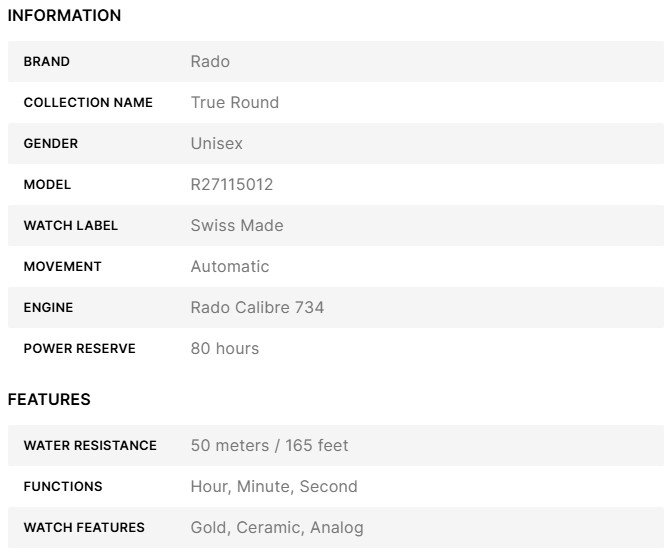Click the POWER RESERVE row label
667x559 pixels.
80,349
